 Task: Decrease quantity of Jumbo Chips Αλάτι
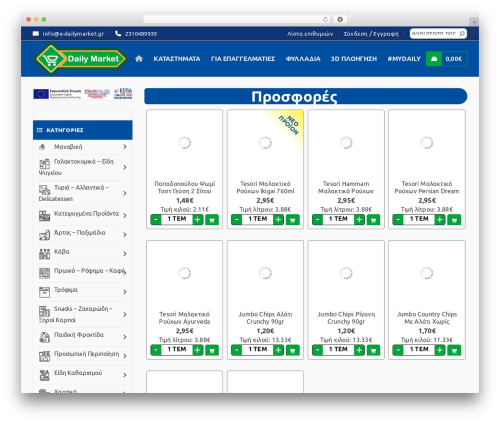(x=236, y=350)
